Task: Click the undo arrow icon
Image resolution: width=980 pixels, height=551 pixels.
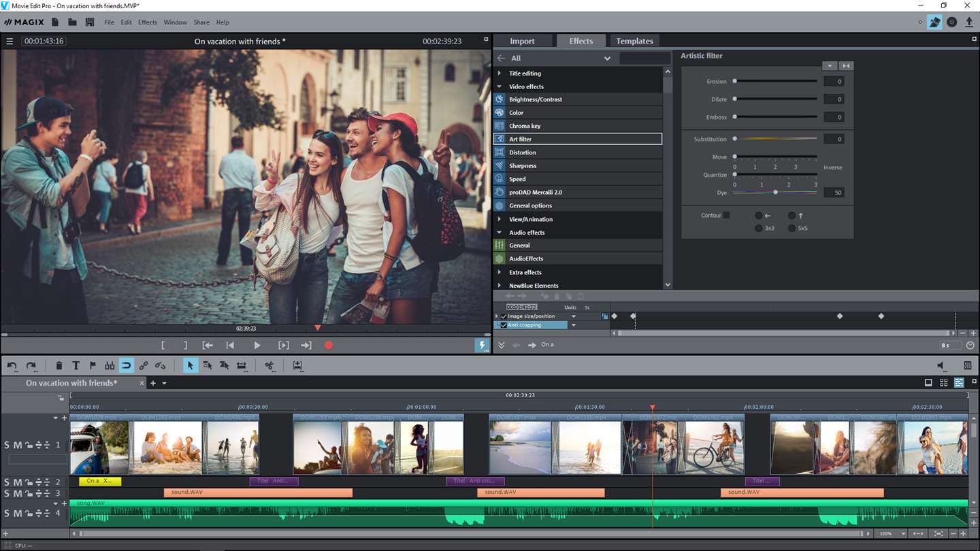Action: tap(12, 365)
